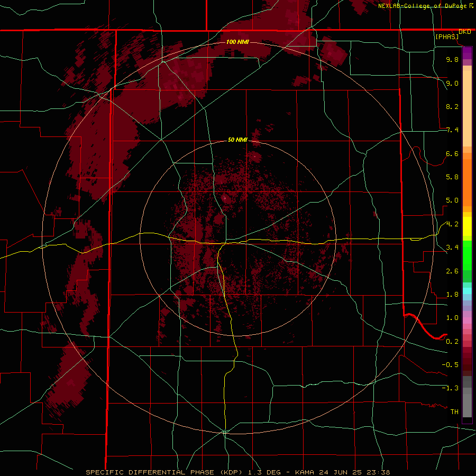Click the -1.3 scale value
476x476 pixels.
(450, 388)
